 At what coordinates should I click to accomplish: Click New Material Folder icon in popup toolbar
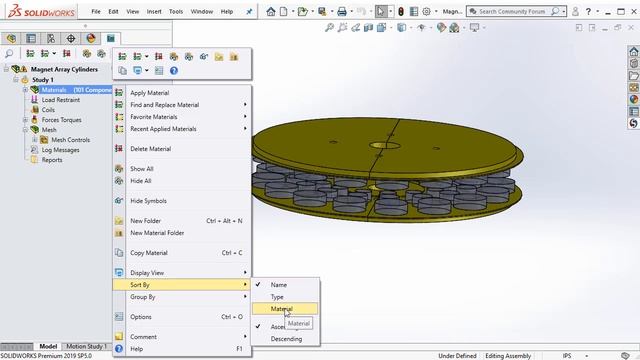234,57
